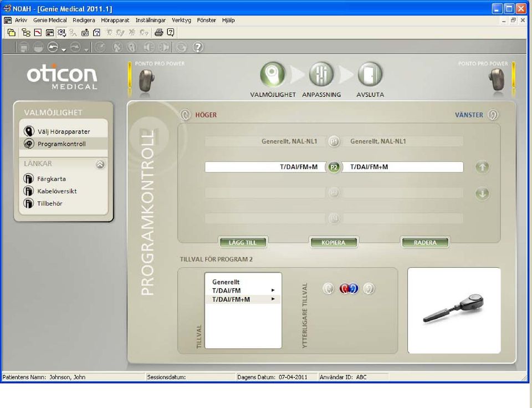
Task: Select the green P2 program badge
Action: coord(334,167)
